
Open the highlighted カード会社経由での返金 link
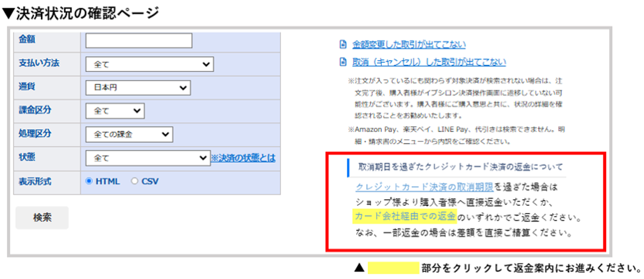click(405, 217)
